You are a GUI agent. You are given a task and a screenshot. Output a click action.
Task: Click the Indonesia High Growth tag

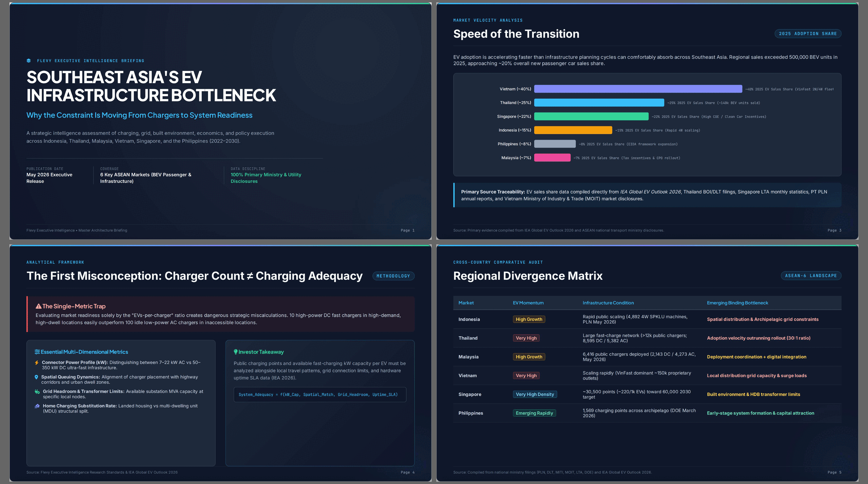pyautogui.click(x=529, y=319)
